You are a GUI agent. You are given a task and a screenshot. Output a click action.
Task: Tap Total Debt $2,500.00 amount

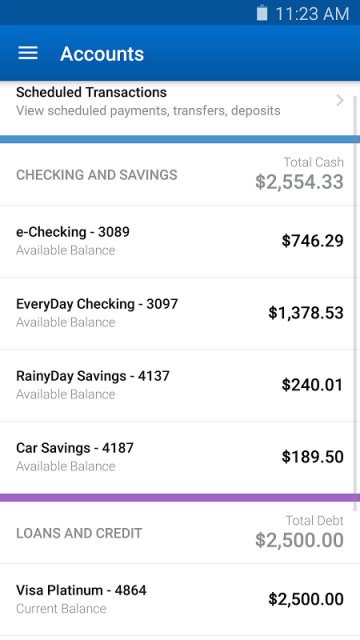click(x=299, y=540)
